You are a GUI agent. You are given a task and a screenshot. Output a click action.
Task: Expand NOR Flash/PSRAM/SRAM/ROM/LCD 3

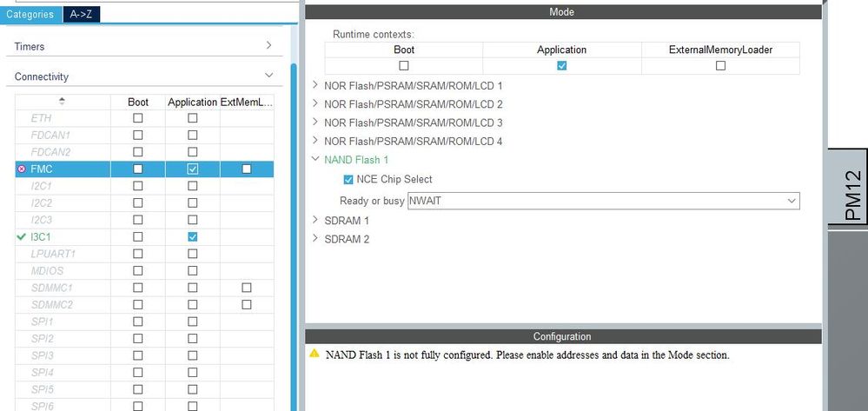point(315,122)
